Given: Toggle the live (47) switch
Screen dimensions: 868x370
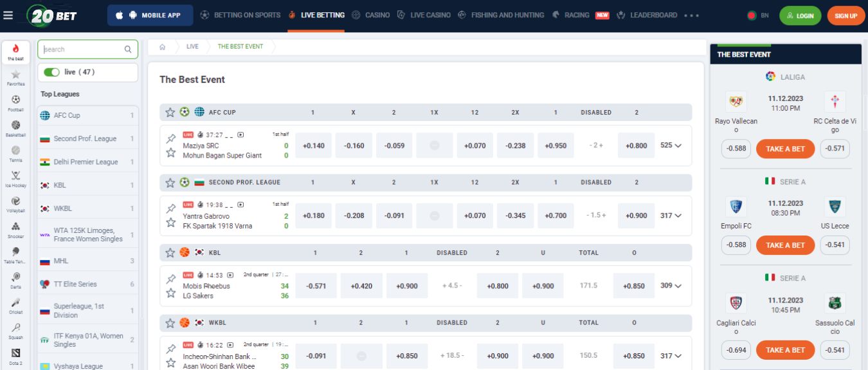Looking at the screenshot, I should (51, 72).
